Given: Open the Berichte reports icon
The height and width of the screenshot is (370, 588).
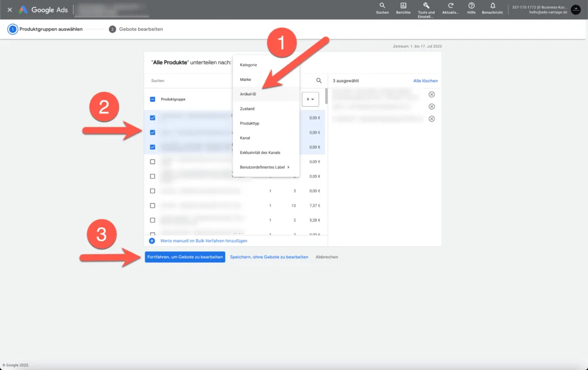Looking at the screenshot, I should point(403,8).
